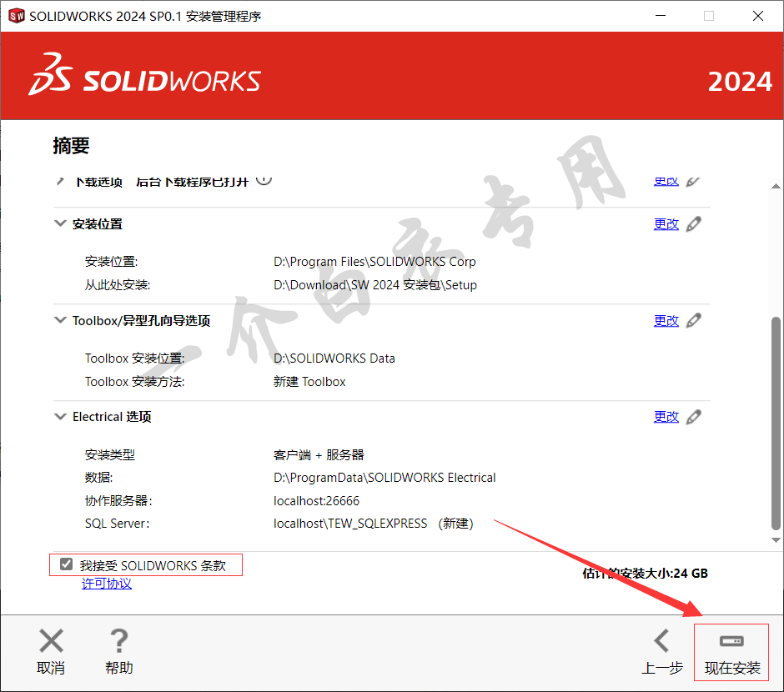Click the 摘要 heading
The height and width of the screenshot is (692, 784).
(x=71, y=145)
